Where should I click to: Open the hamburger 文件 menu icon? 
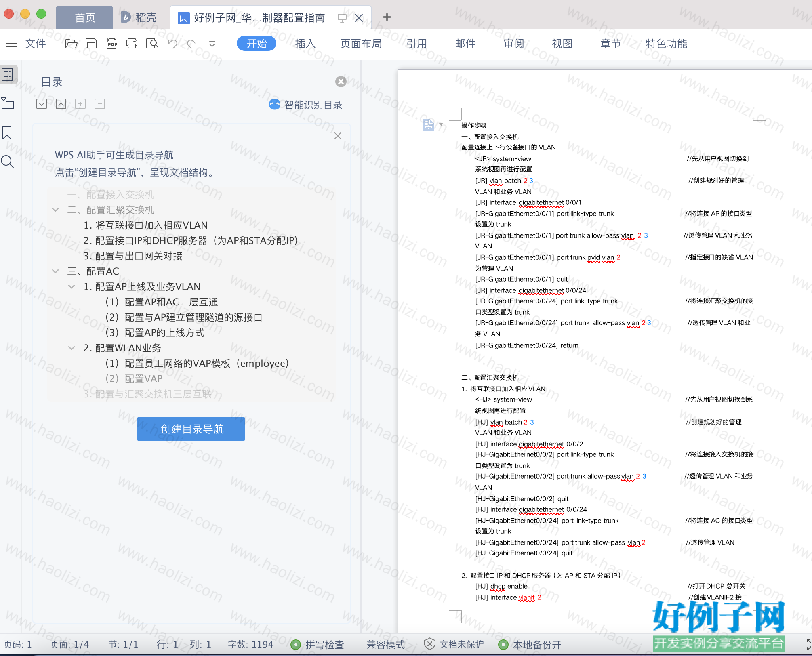11,43
